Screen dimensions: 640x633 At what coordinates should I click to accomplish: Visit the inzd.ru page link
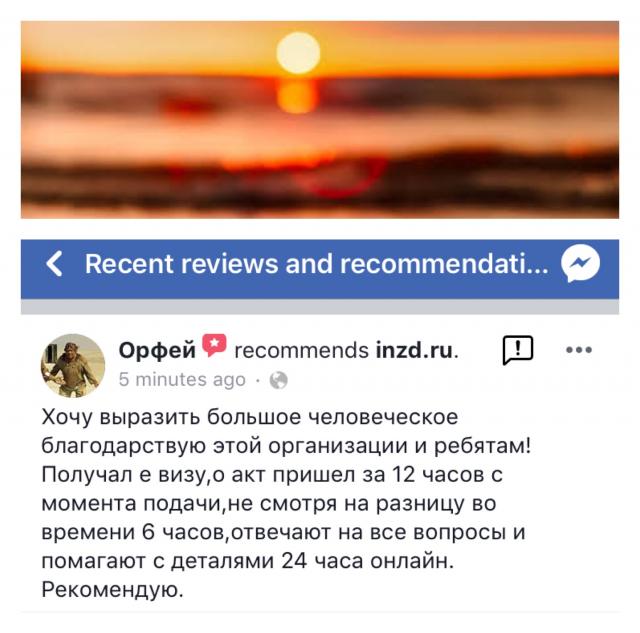click(414, 351)
